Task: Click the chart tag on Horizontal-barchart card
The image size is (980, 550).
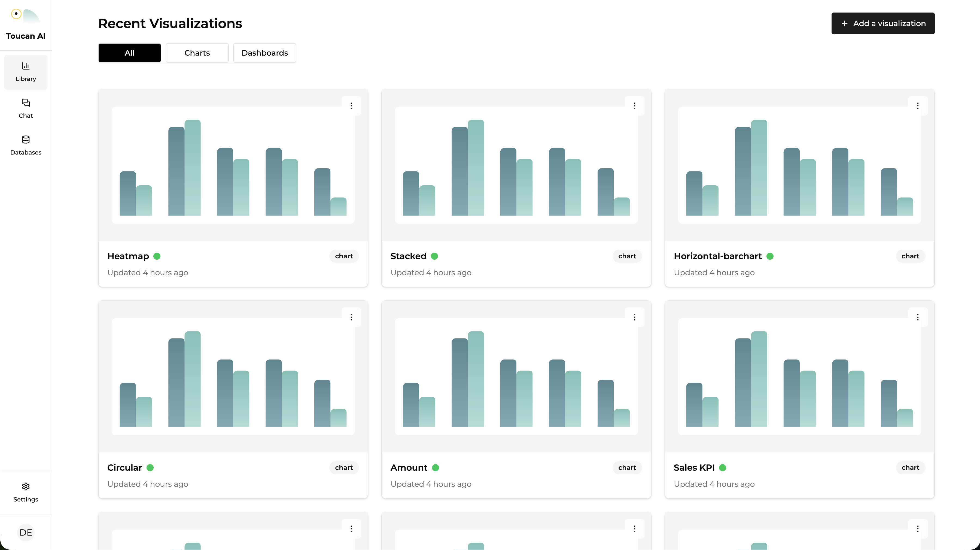Action: [910, 256]
